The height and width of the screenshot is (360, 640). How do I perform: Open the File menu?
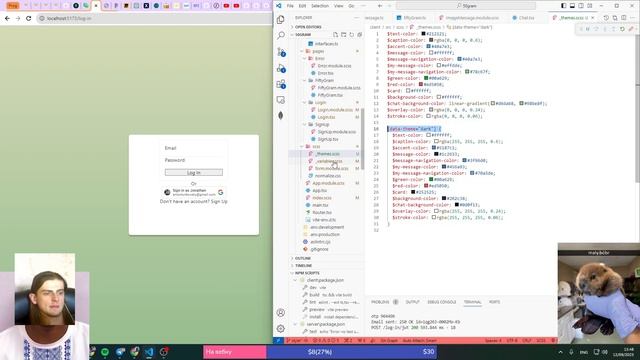coord(290,6)
